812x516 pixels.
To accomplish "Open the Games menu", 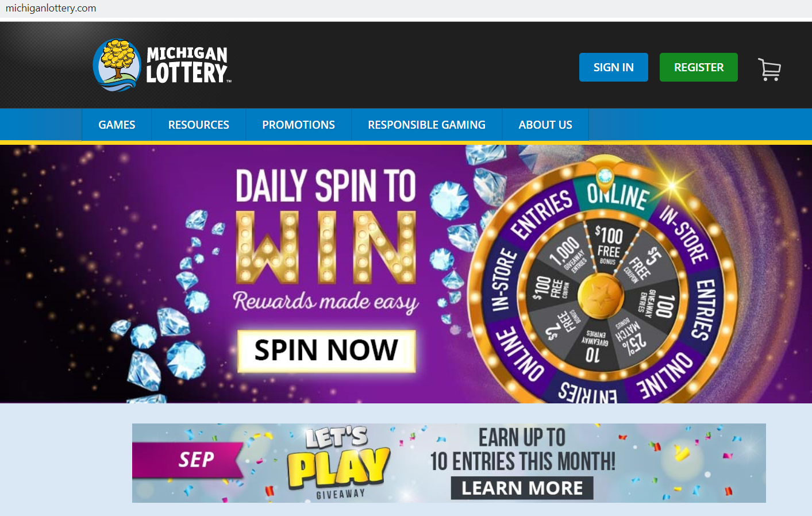I will tap(117, 125).
